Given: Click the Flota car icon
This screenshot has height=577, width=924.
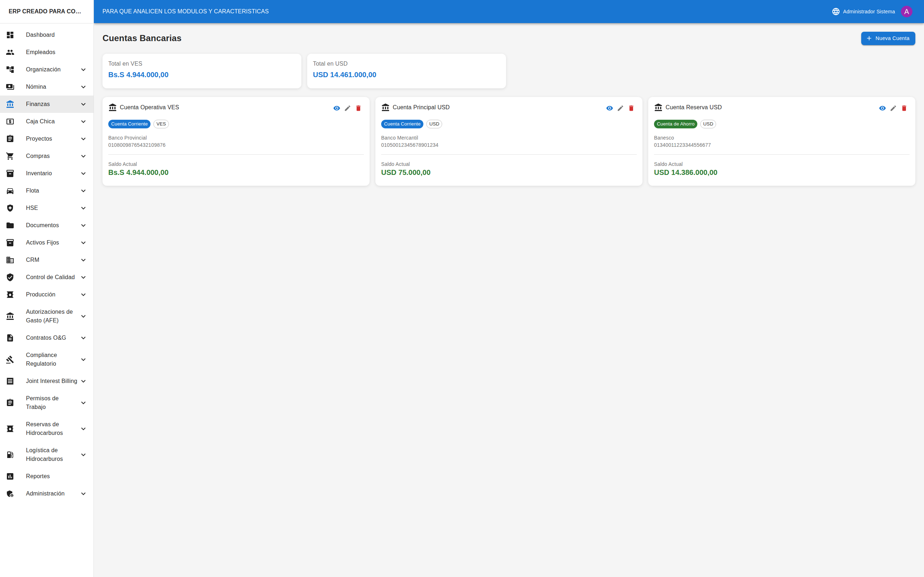Looking at the screenshot, I should point(10,191).
